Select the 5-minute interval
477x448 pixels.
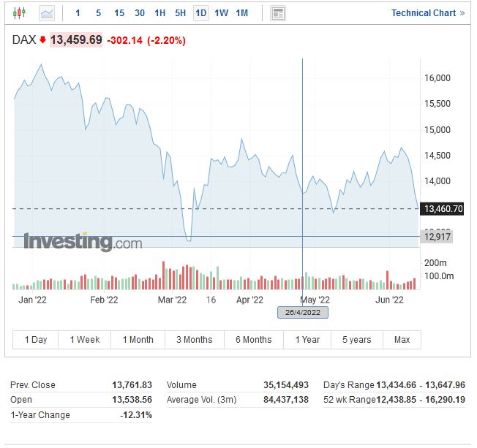tap(99, 13)
